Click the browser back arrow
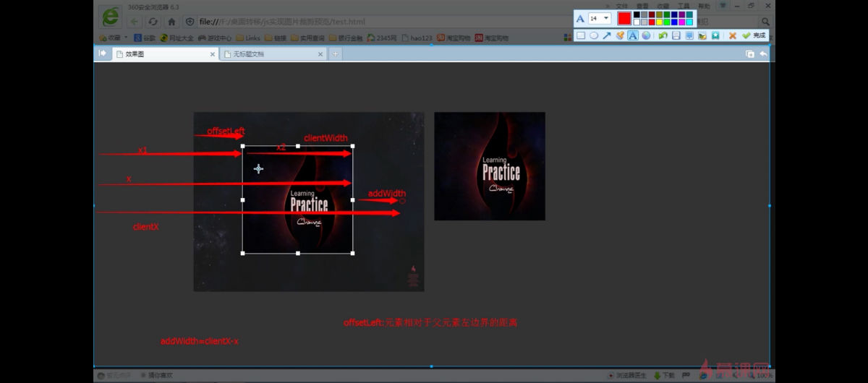 pyautogui.click(x=134, y=22)
